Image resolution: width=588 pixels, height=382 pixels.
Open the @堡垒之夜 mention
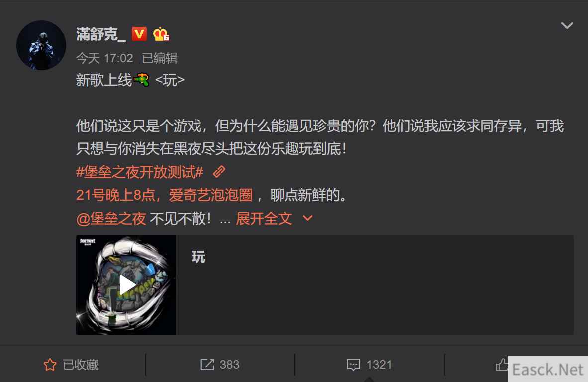[111, 219]
